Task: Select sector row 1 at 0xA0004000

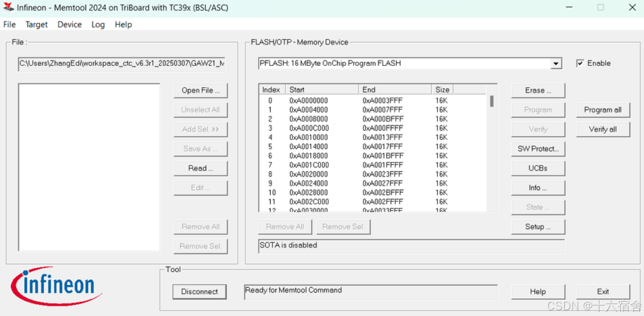Action: point(373,110)
